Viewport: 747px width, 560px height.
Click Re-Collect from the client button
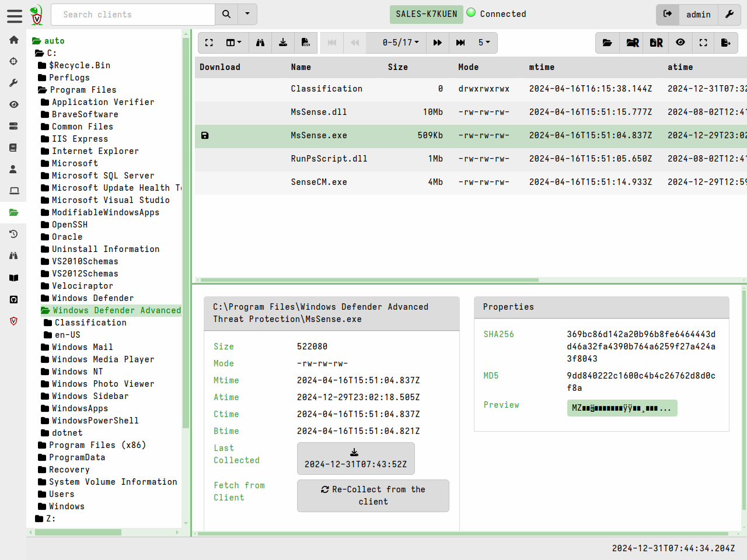coord(373,496)
